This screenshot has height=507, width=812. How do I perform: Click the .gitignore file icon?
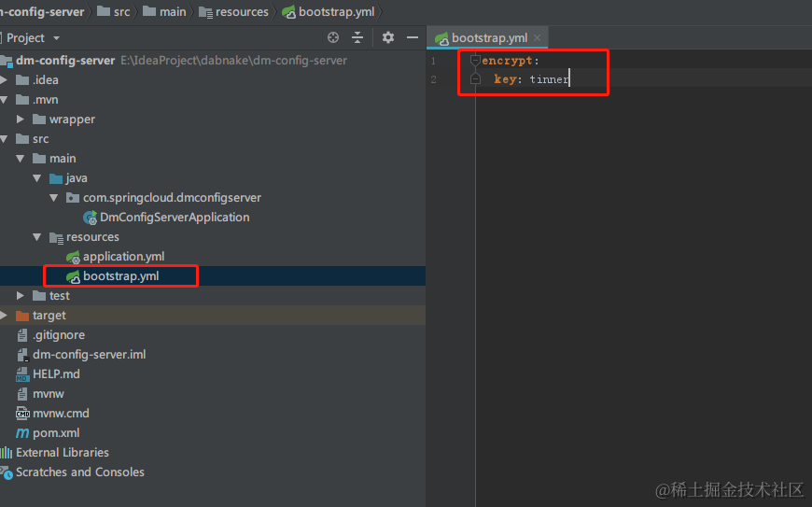[22, 335]
